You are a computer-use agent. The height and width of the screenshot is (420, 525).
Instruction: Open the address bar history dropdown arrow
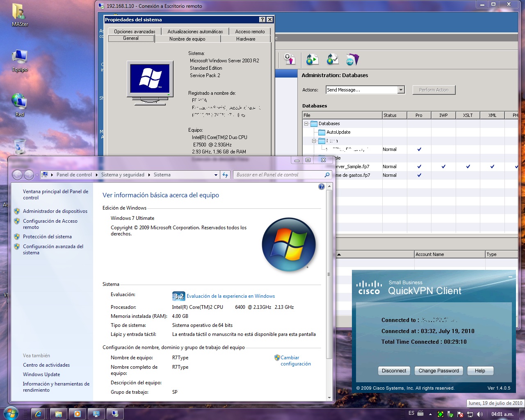(x=216, y=175)
